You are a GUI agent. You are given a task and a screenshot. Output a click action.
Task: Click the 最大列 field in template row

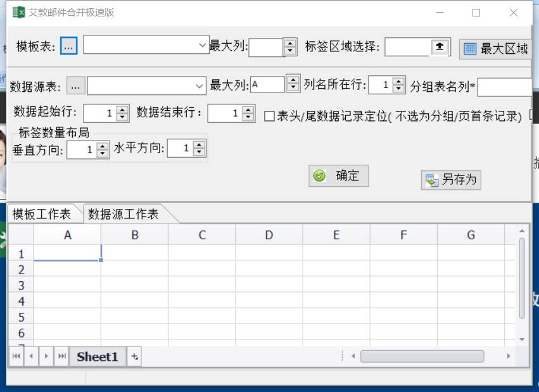[x=266, y=47]
